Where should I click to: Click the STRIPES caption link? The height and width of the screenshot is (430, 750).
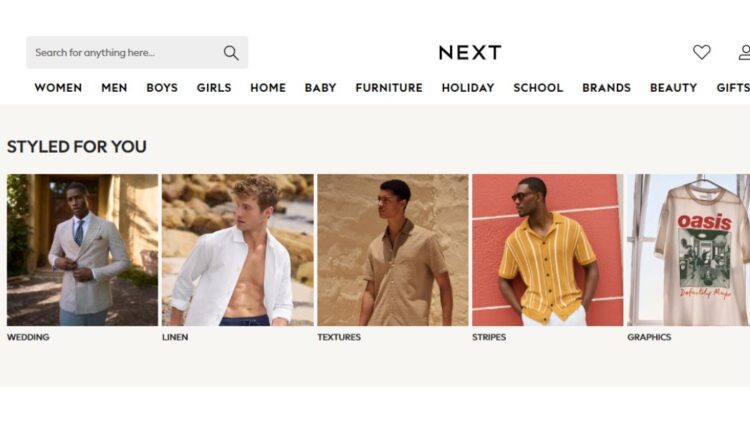489,337
